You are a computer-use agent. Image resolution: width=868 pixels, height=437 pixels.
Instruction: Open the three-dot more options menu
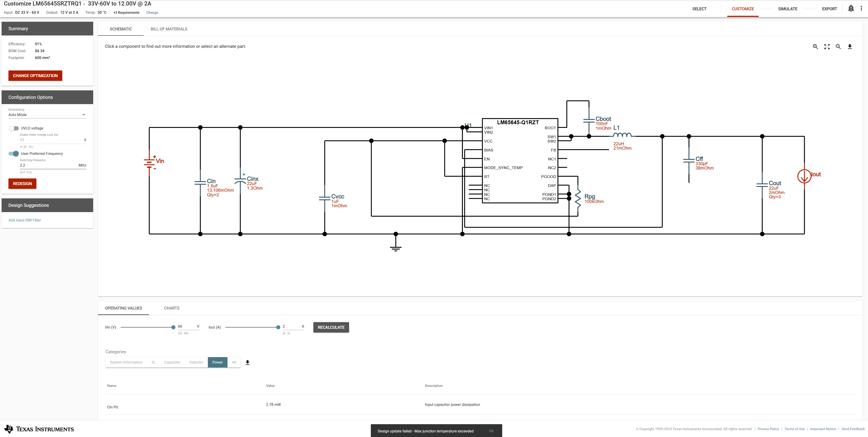point(861,8)
